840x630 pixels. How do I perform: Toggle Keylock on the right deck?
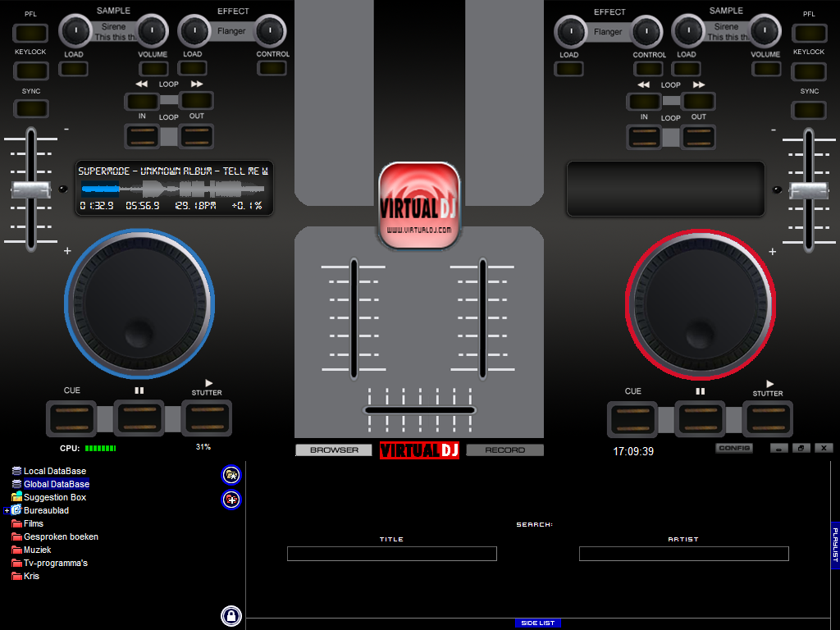pyautogui.click(x=810, y=71)
